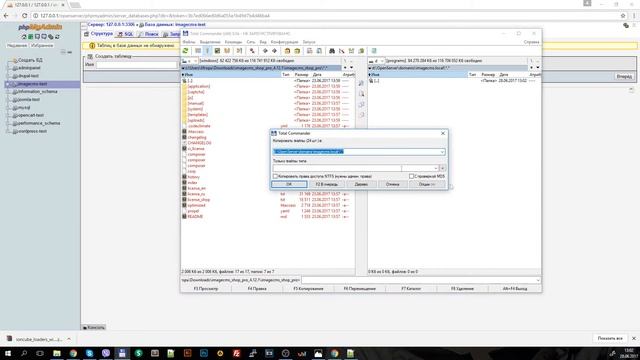Click the Показать все downloads button
Viewport: 640px width, 360px height.
pos(610,339)
